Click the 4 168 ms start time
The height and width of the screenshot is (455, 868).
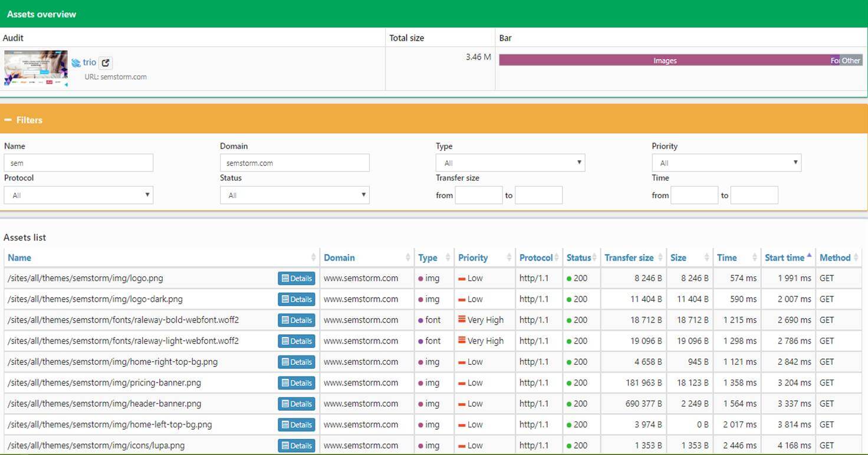[794, 446]
